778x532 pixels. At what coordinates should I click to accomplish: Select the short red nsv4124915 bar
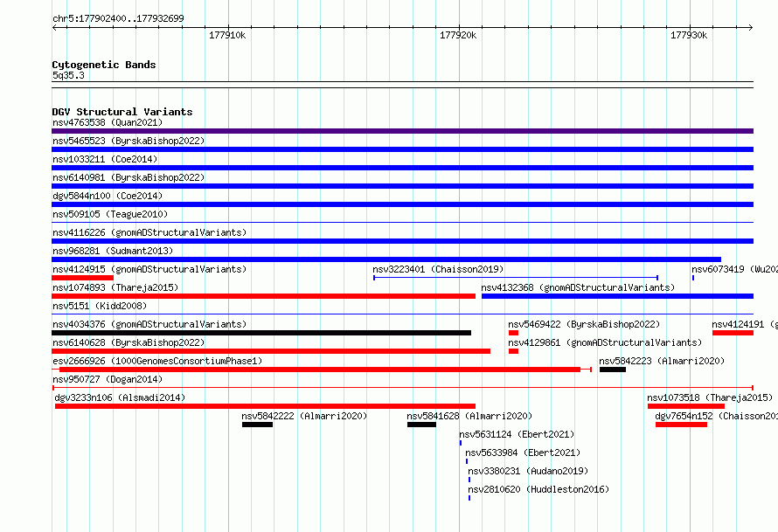pyautogui.click(x=82, y=278)
